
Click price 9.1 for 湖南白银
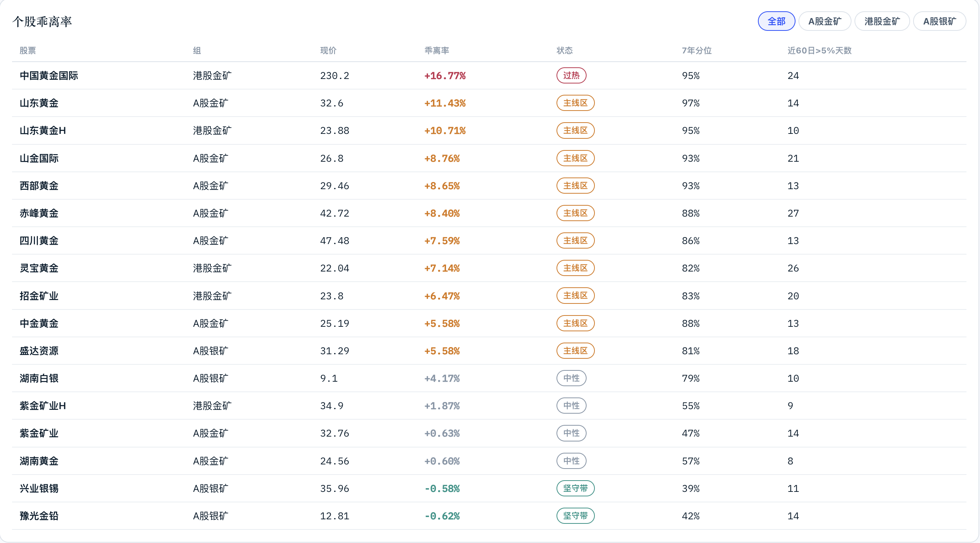329,378
